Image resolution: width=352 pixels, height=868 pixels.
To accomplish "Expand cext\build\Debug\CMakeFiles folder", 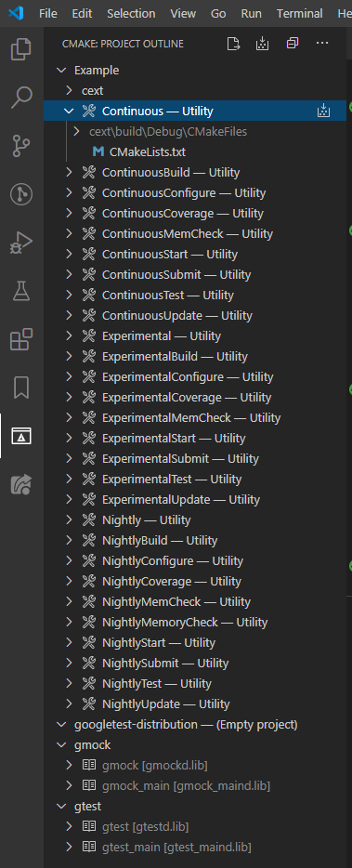I will pyautogui.click(x=76, y=132).
